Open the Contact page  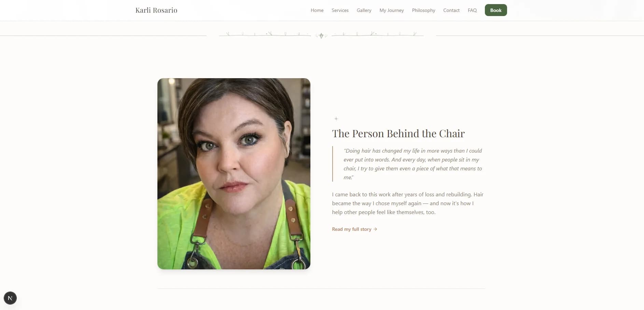(451, 10)
